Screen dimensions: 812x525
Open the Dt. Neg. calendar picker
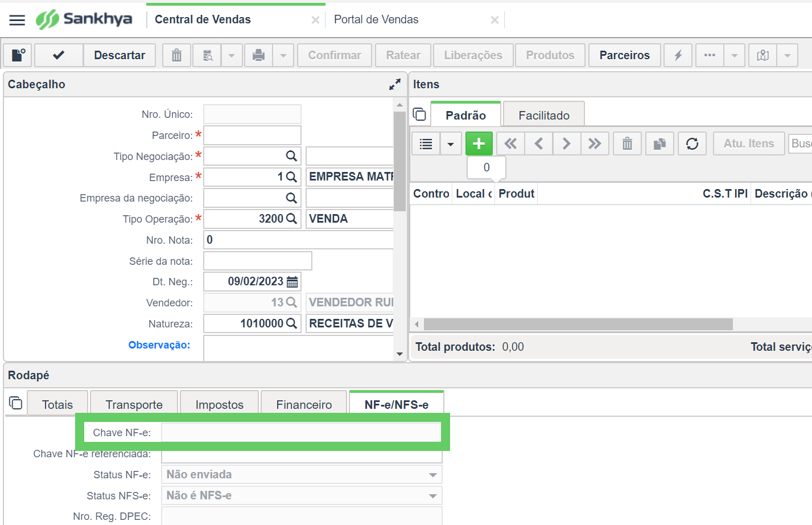[x=292, y=282]
